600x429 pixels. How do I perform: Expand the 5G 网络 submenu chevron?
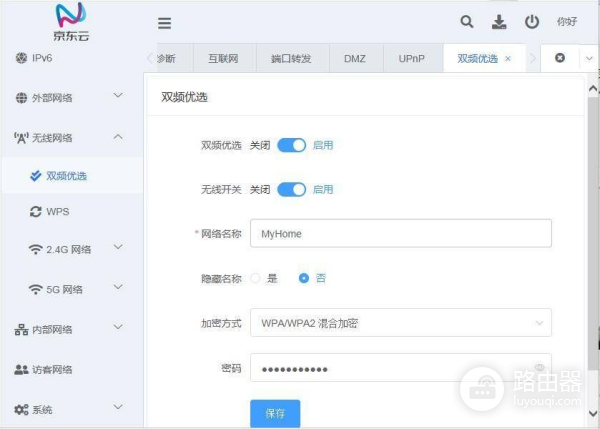pyautogui.click(x=119, y=287)
